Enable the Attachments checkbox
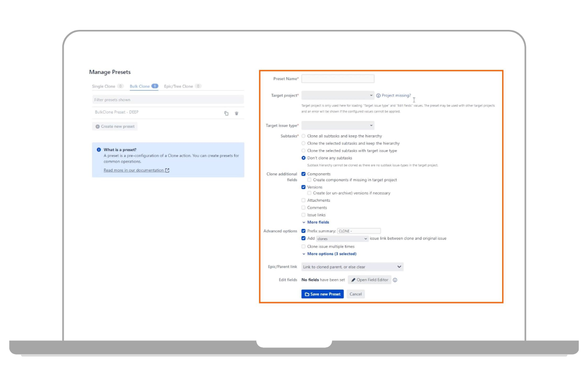The height and width of the screenshot is (387, 588). coord(304,200)
